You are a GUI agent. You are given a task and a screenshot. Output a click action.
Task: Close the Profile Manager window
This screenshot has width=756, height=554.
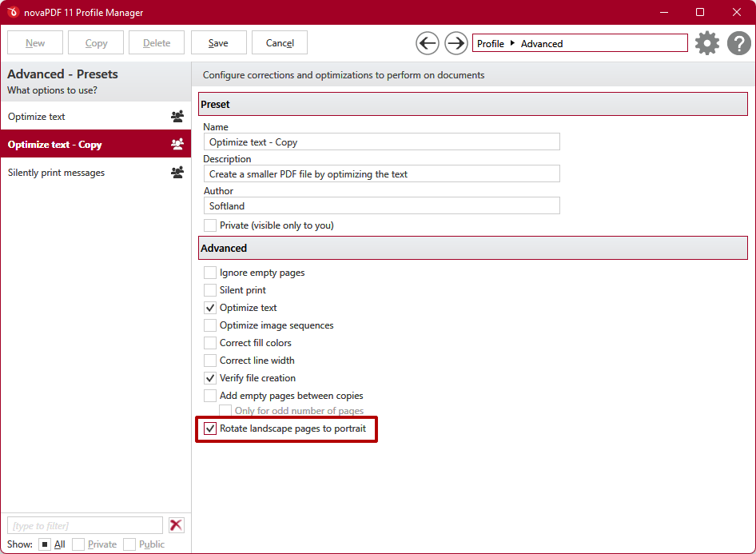737,12
